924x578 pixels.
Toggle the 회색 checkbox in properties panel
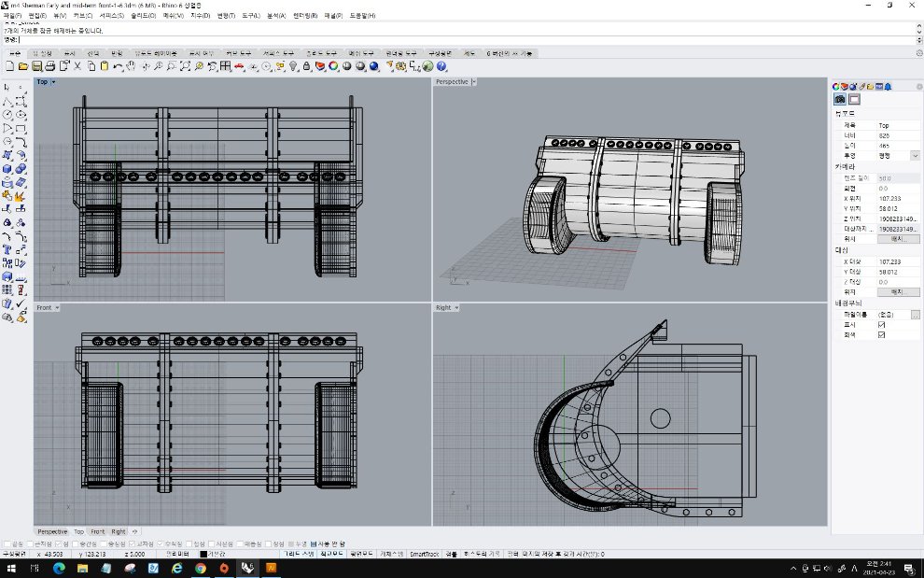pyautogui.click(x=882, y=334)
